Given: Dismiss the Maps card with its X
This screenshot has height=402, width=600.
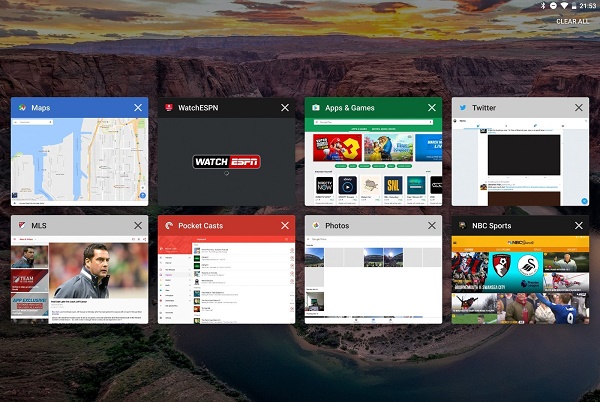Looking at the screenshot, I should (138, 108).
